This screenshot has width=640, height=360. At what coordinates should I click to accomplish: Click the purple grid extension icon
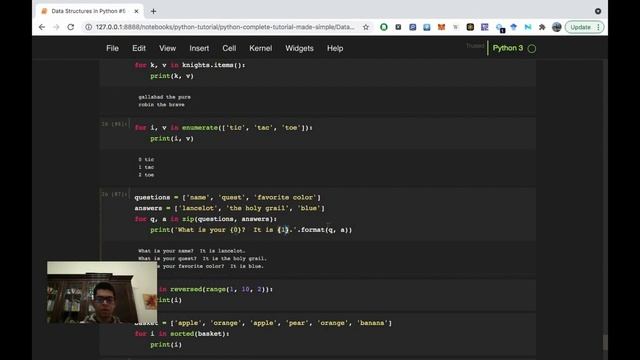pyautogui.click(x=484, y=27)
